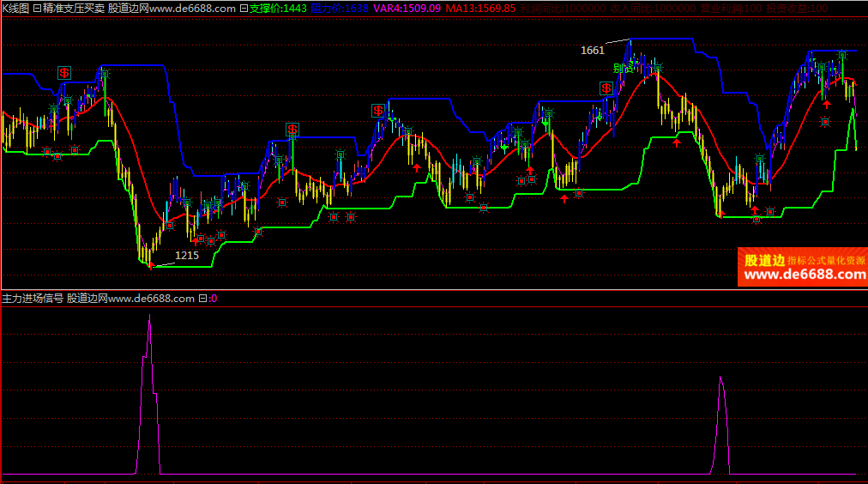Click the leftmost red dollar sign signal icon
This screenshot has width=868, height=484.
[x=64, y=73]
